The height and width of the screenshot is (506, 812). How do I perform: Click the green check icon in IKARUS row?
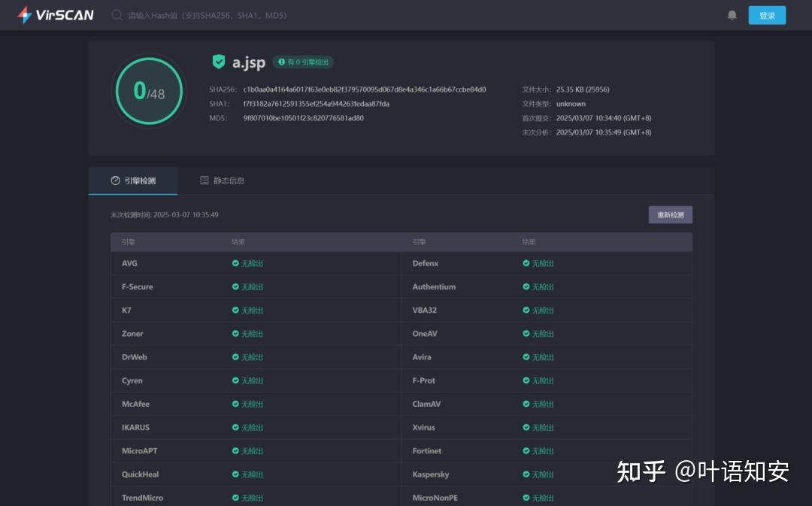click(235, 427)
